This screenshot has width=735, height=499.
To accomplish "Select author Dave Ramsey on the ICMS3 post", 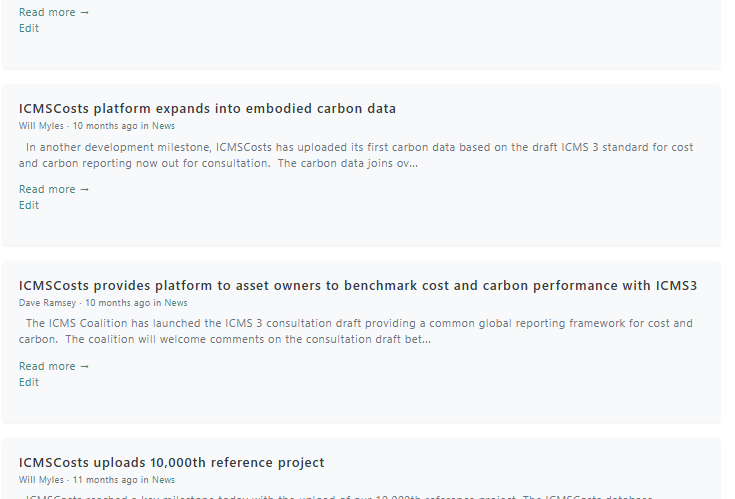I will click(47, 303).
